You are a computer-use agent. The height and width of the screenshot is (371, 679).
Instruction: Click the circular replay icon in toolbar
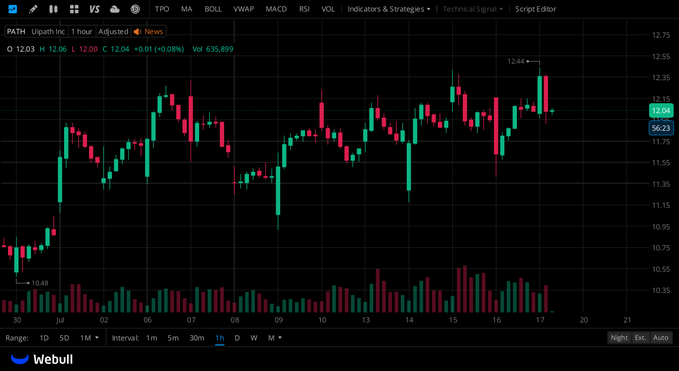tap(135, 9)
